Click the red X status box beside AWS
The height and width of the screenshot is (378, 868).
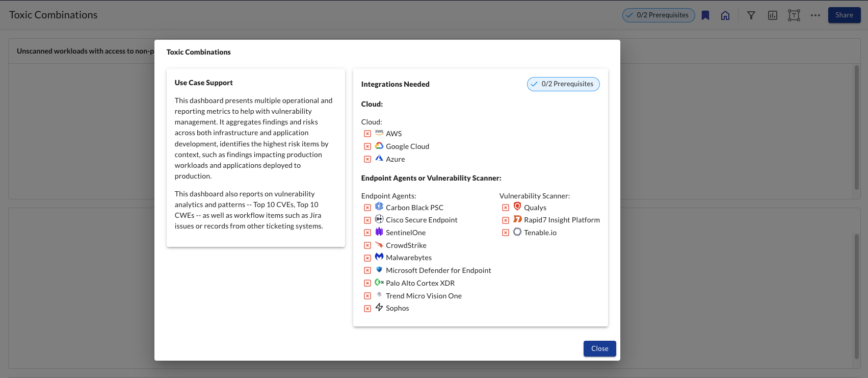point(367,134)
